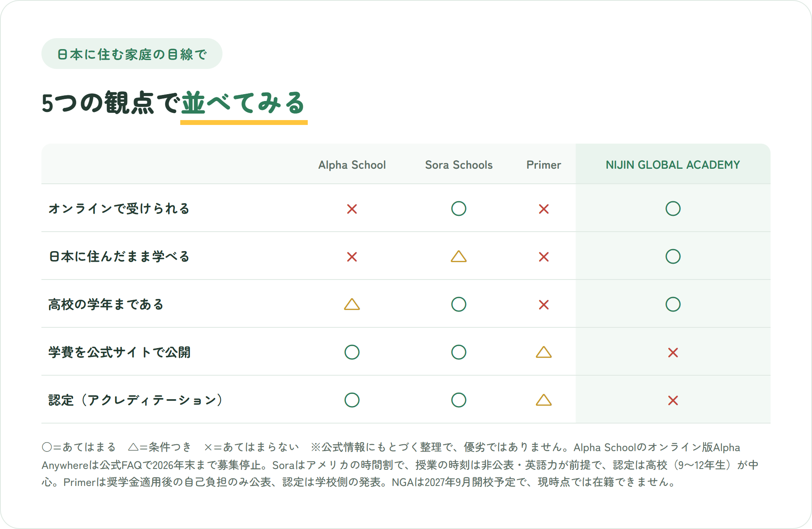Viewport: 812px width, 529px height.
Task: Click the circle mark for Sora Schools in the 高校の学年まである row
Action: [x=459, y=304]
